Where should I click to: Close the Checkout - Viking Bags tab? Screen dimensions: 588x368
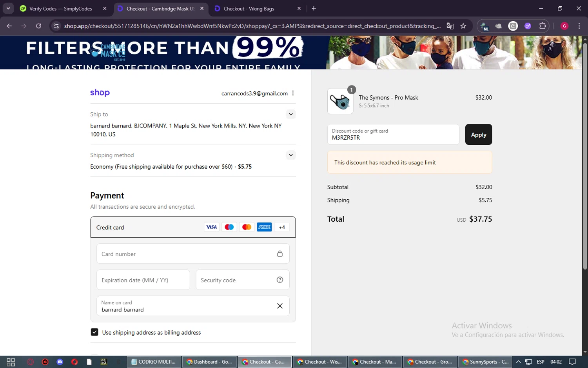[299, 8]
